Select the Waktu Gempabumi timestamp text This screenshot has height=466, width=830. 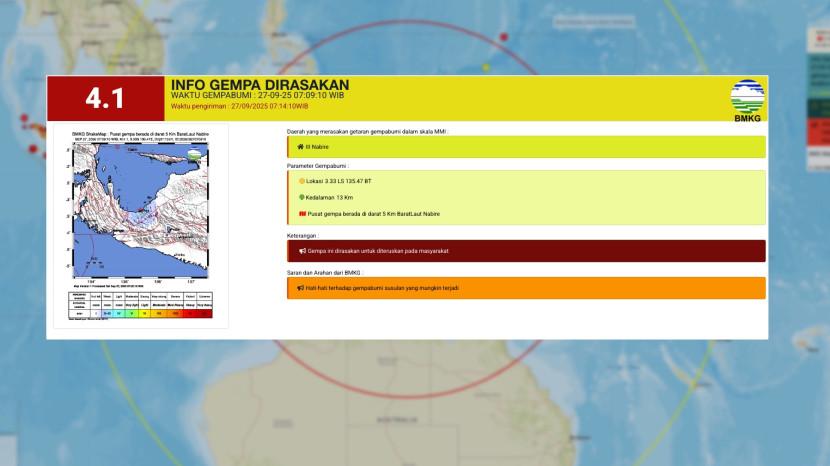(x=258, y=95)
